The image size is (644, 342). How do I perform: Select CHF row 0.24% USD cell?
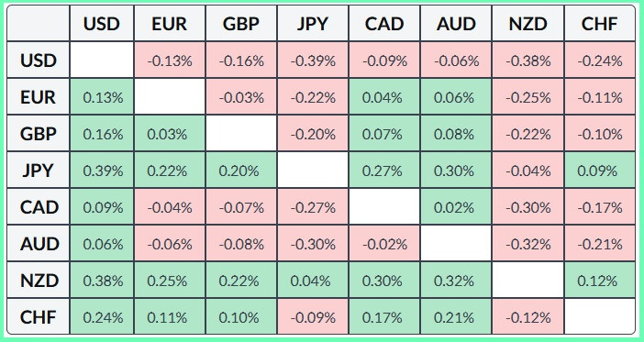[102, 317]
